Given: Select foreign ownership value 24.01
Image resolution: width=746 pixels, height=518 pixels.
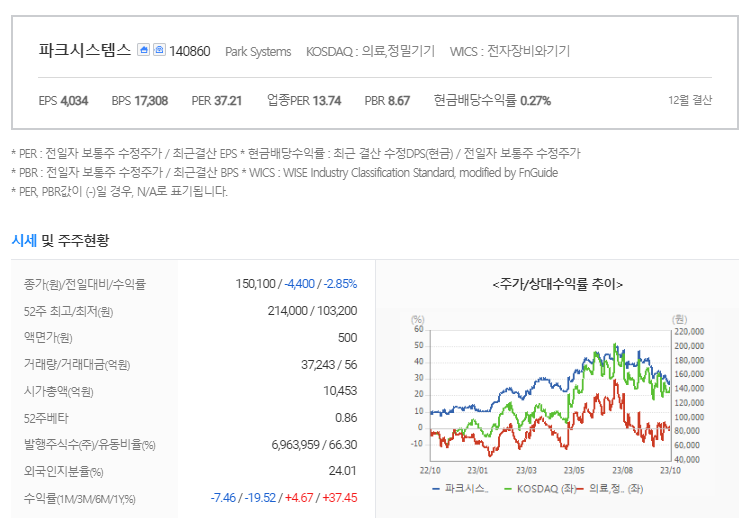Looking at the screenshot, I should point(343,471).
